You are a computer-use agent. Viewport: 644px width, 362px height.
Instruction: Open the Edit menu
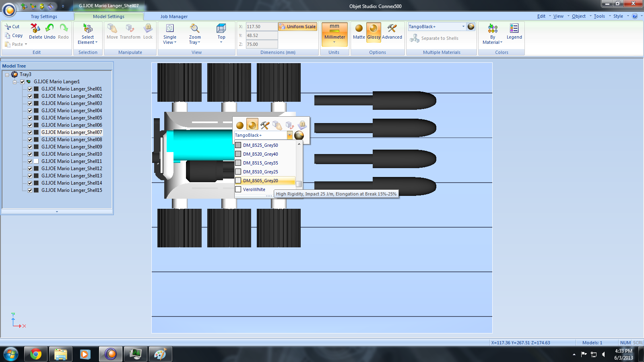(x=541, y=16)
